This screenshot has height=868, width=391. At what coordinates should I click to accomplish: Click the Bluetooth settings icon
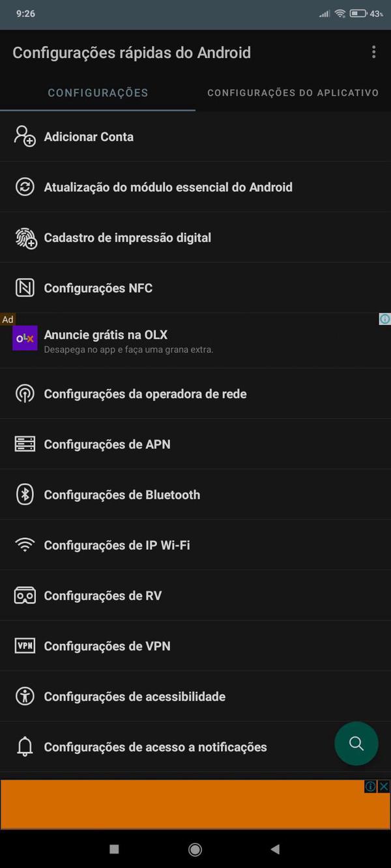[x=24, y=494]
